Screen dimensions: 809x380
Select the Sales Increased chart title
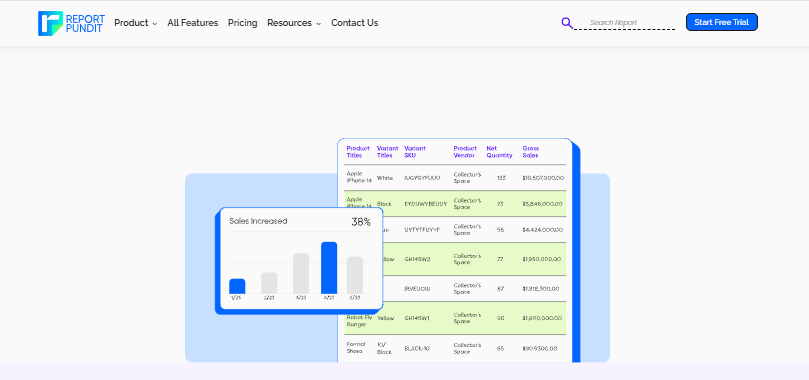pos(258,221)
